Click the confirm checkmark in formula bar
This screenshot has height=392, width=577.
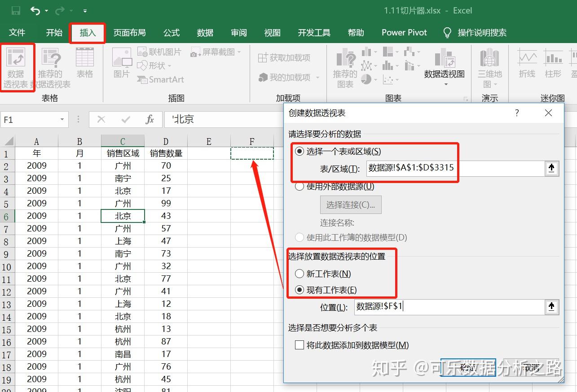point(126,119)
